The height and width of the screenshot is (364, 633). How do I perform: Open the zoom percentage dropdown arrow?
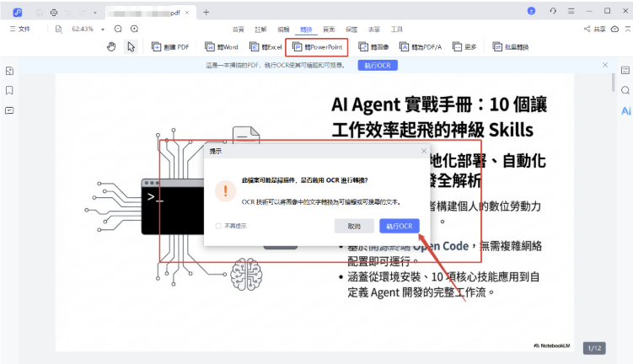(103, 29)
